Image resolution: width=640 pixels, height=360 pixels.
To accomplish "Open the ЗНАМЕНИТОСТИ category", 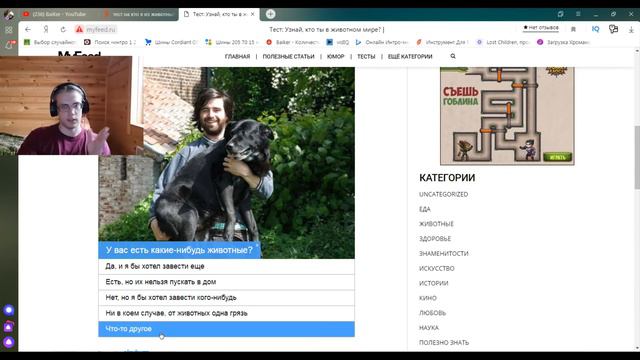I will (x=444, y=253).
